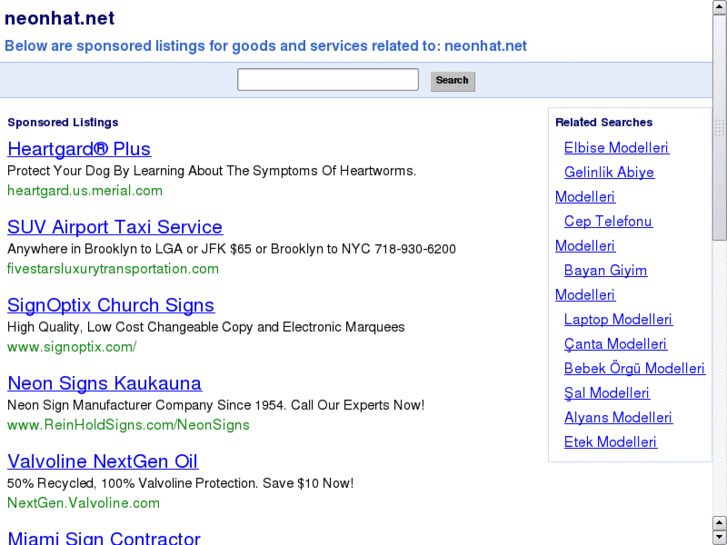Click Çanta Modelleri related search

pyautogui.click(x=615, y=344)
